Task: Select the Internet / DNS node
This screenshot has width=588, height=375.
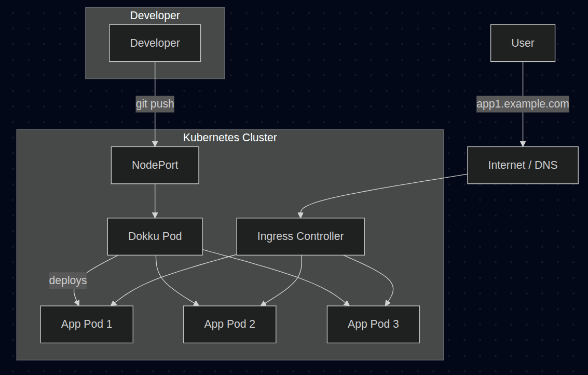Action: point(523,165)
